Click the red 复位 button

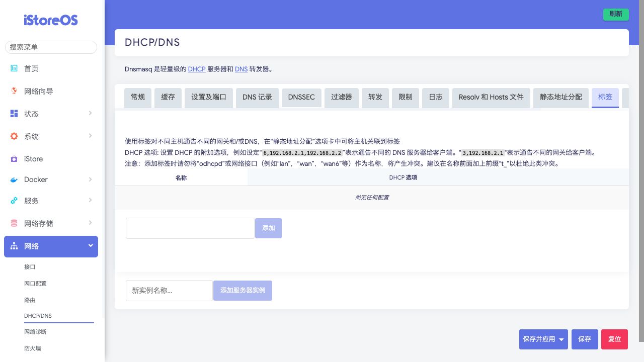pyautogui.click(x=614, y=339)
